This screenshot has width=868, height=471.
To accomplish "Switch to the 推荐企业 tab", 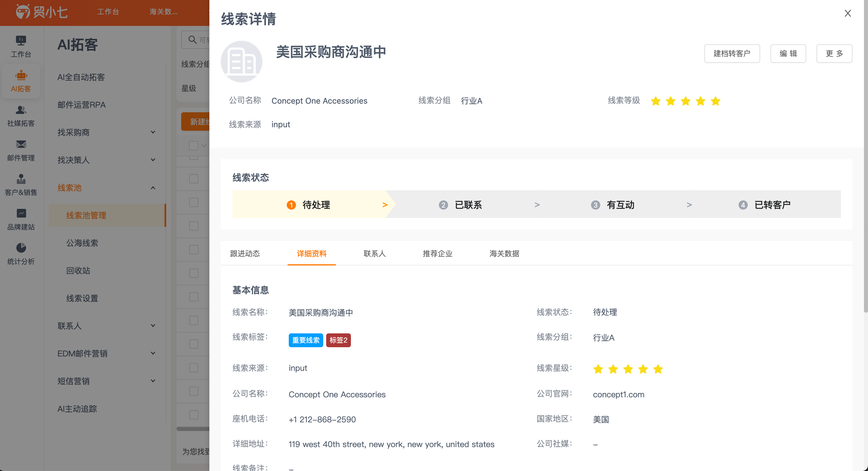I will 438,253.
